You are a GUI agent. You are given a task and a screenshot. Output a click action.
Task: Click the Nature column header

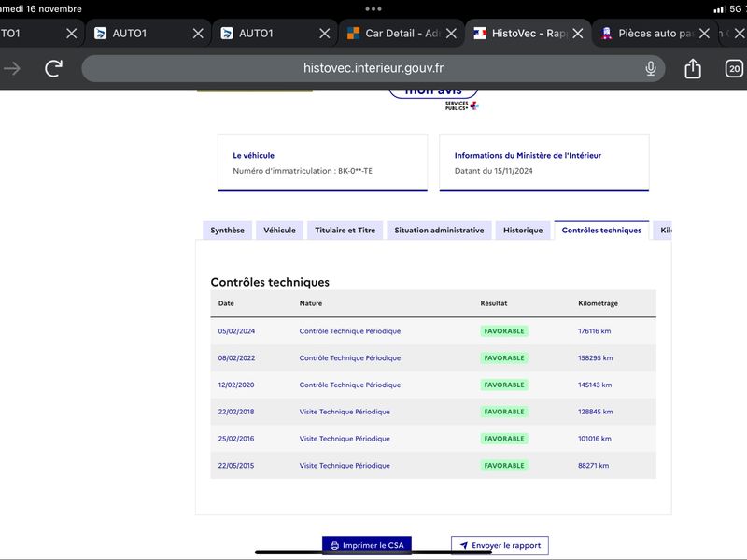311,303
